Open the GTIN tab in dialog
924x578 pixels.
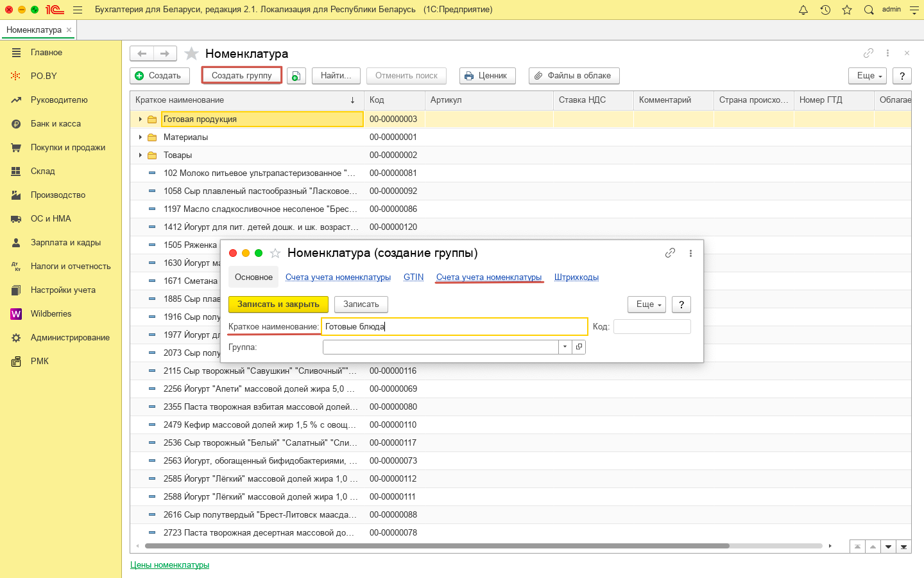click(413, 277)
